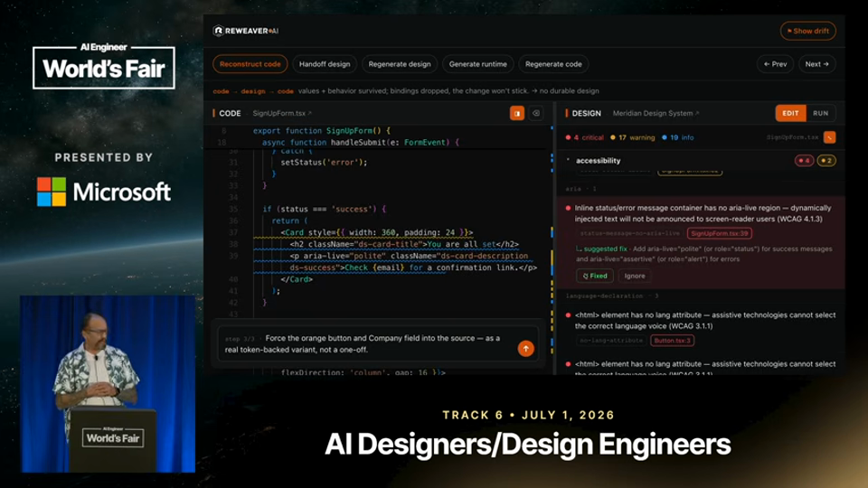Image resolution: width=868 pixels, height=488 pixels.
Task: Click the first html lang attribute issue
Action: pyautogui.click(x=704, y=320)
